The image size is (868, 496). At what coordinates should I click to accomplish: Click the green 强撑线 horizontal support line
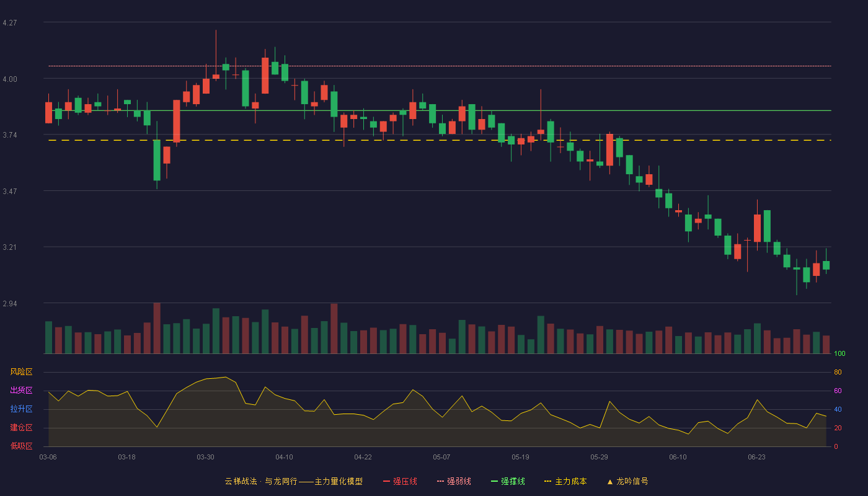click(x=440, y=110)
